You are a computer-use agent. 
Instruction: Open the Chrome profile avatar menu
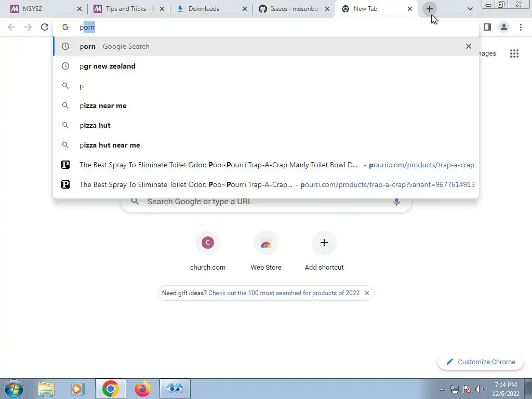click(x=504, y=27)
